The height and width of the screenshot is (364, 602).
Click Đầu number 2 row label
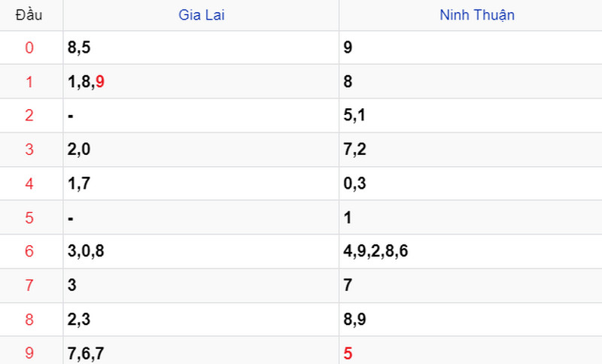coord(29,115)
